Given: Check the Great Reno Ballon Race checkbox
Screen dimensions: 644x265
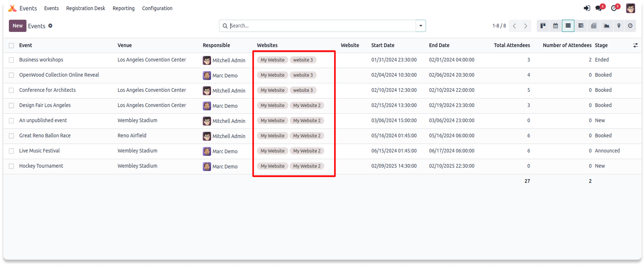Looking at the screenshot, I should 11,136.
